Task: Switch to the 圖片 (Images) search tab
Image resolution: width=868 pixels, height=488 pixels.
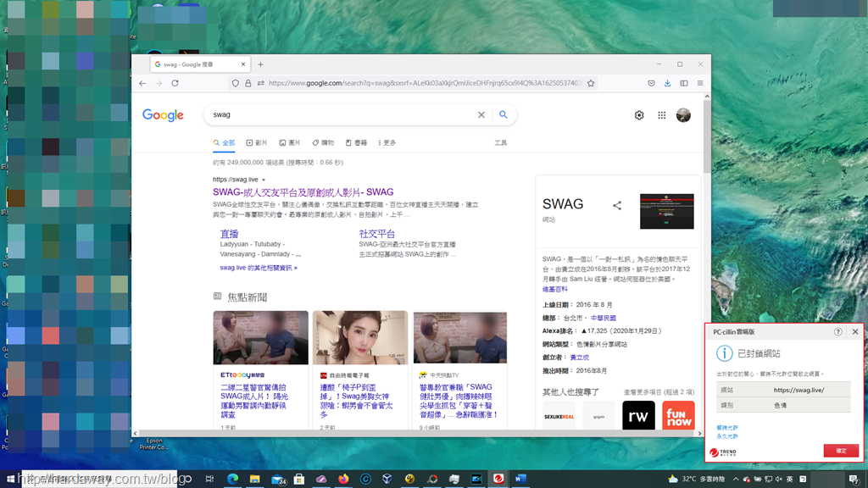Action: pos(290,142)
